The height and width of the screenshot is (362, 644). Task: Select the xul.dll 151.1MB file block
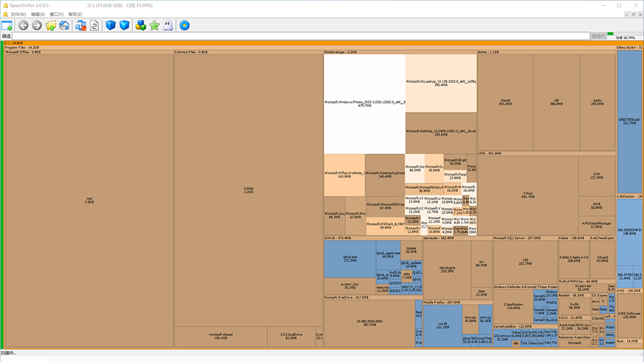coord(443,325)
